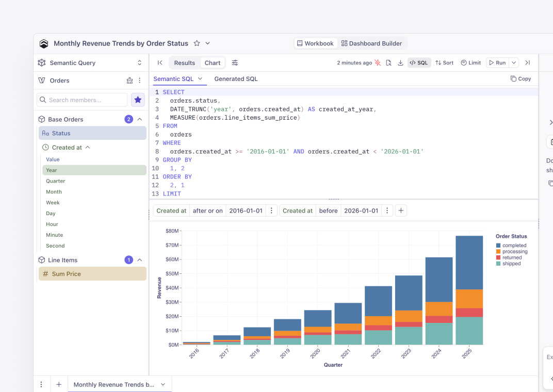The width and height of the screenshot is (553, 392).
Task: Click the Base Orders count badge
Action: (x=129, y=119)
